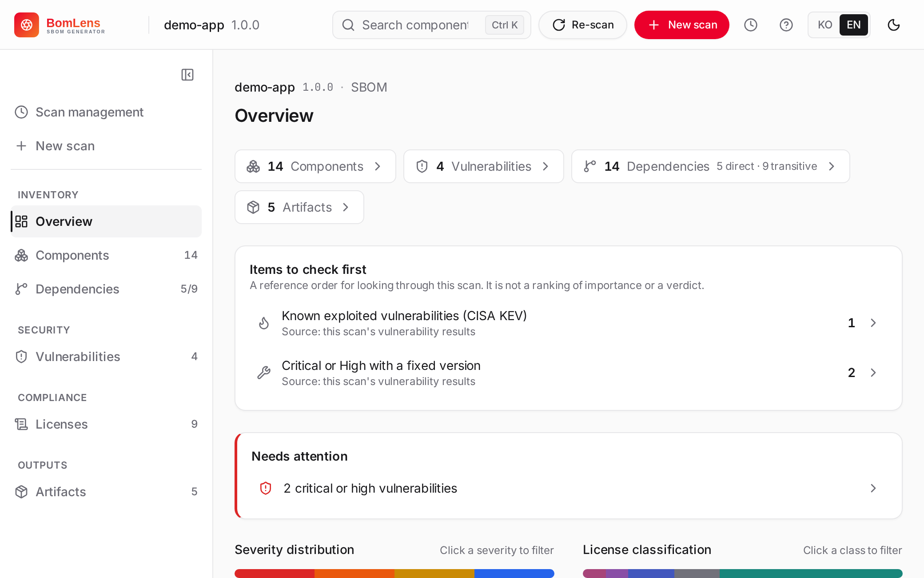Open Vulnerabilities in the sidebar

click(106, 357)
